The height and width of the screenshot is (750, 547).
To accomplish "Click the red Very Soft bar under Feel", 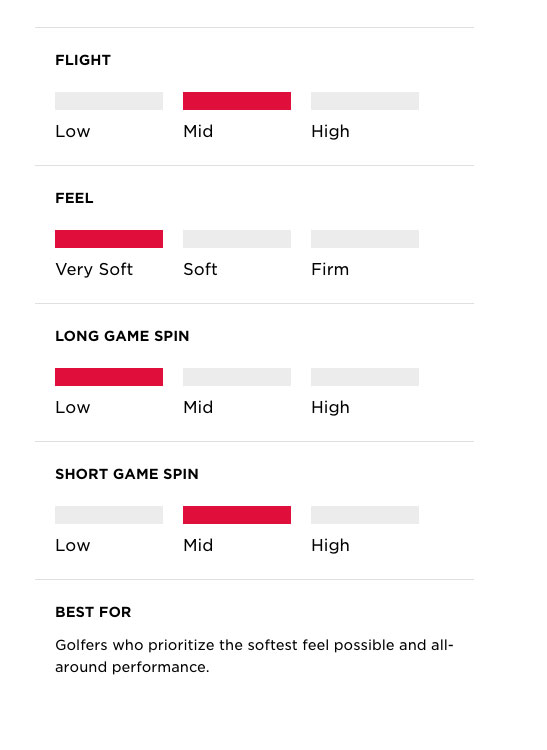I will click(109, 239).
